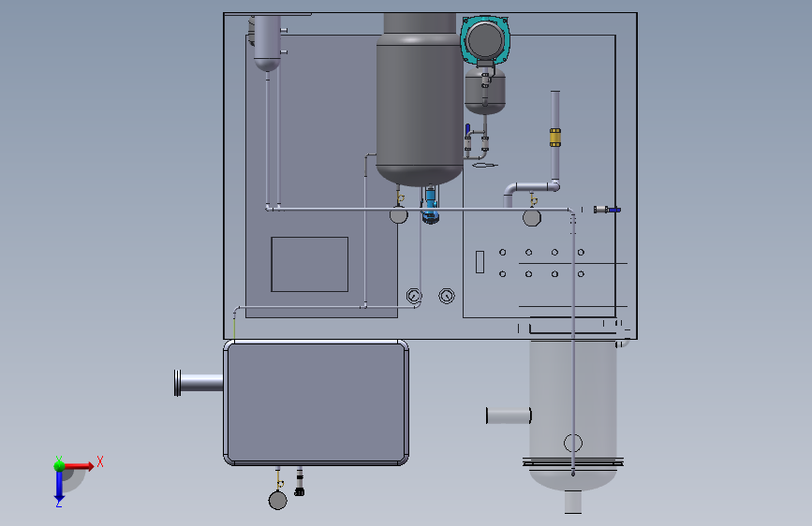Select the flange rings on the cylindrical vessel
The height and width of the screenshot is (526, 812).
coord(573,461)
